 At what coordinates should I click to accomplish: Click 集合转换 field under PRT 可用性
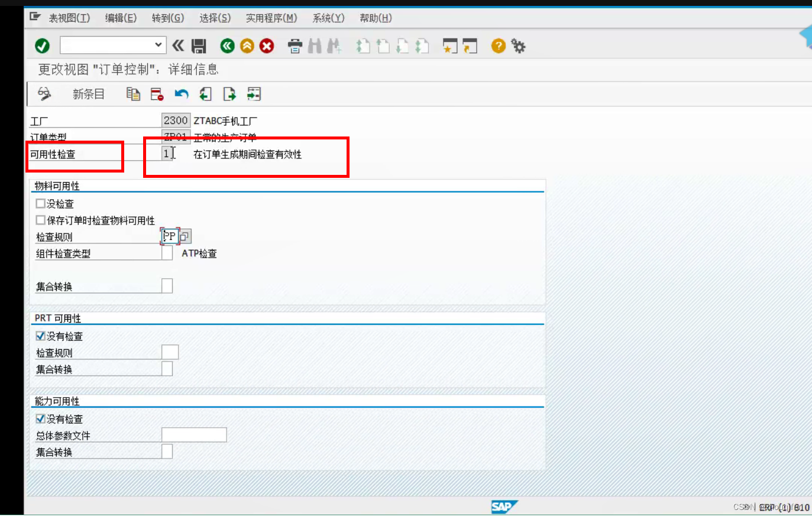tap(167, 369)
